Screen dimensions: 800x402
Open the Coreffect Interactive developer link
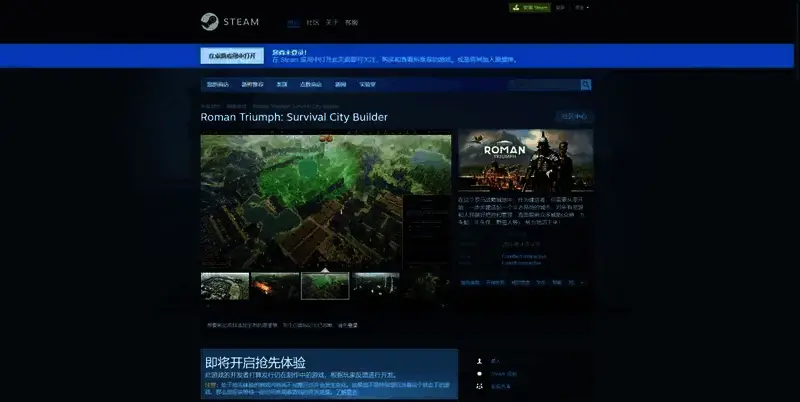point(523,257)
